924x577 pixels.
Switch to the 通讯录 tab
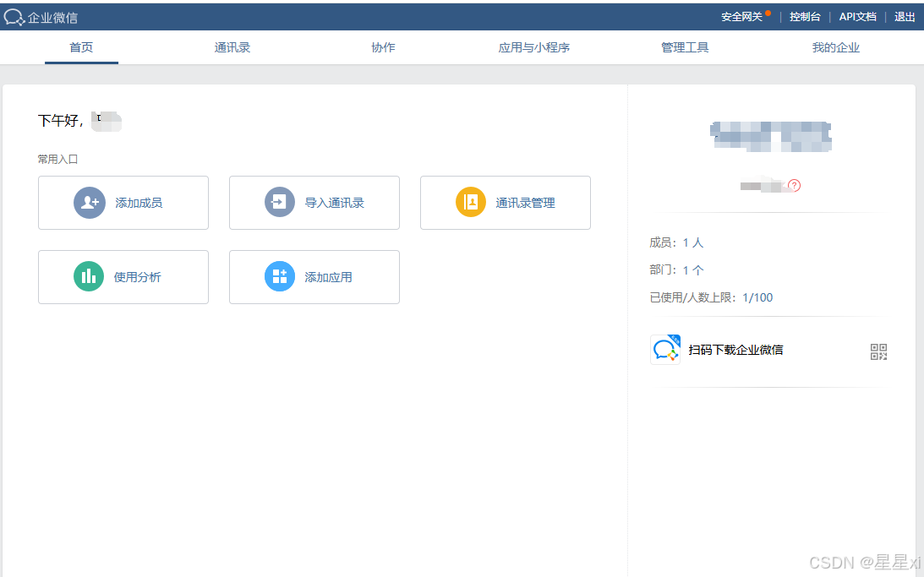click(232, 47)
